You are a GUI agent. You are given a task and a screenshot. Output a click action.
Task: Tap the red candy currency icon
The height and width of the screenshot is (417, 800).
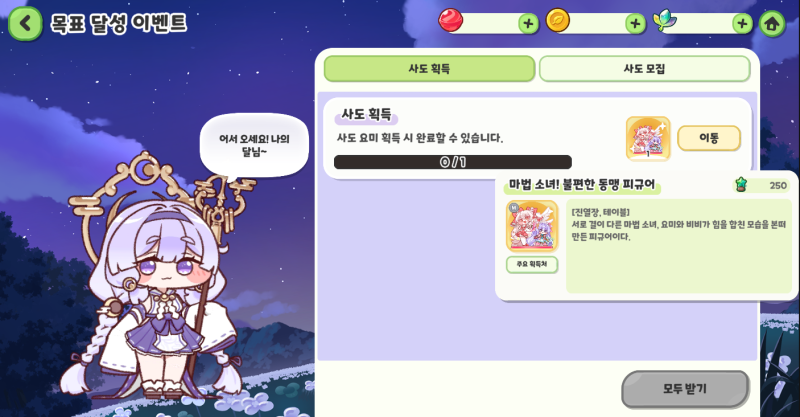[451, 20]
